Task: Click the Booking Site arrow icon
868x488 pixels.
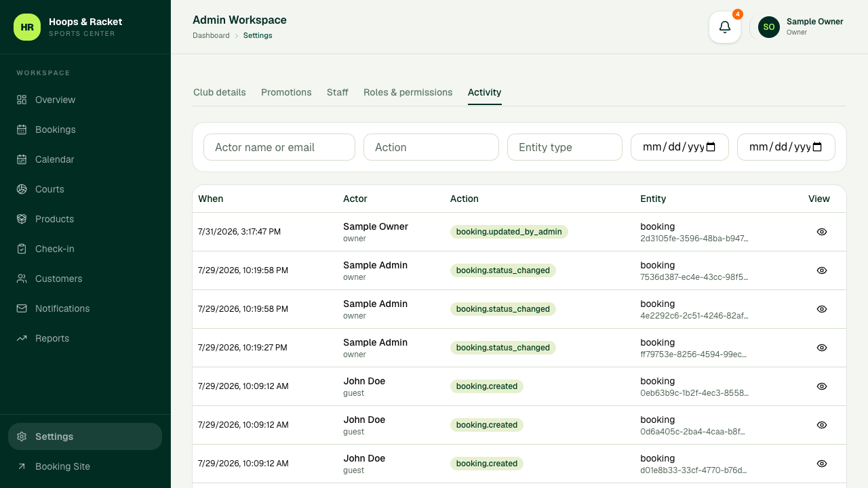Action: [x=22, y=466]
